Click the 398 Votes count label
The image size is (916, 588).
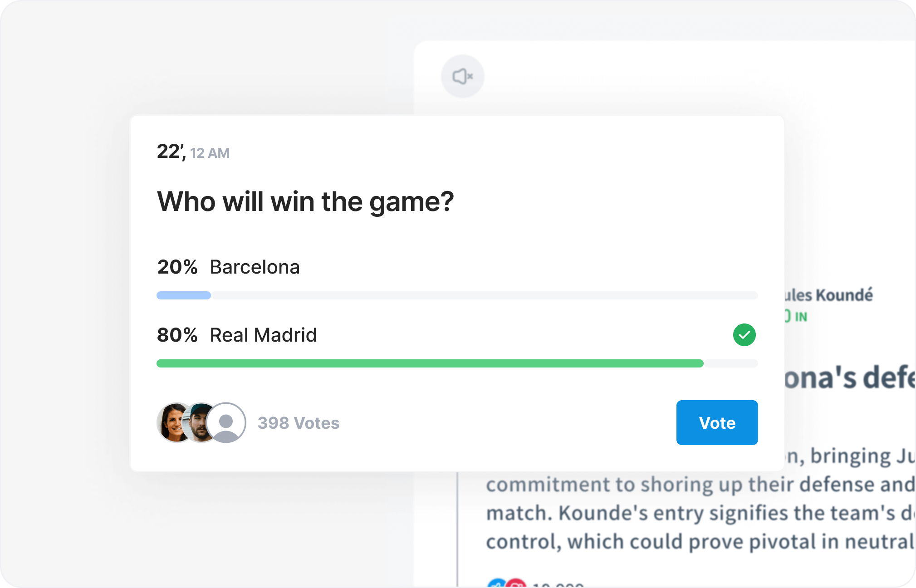pyautogui.click(x=299, y=423)
